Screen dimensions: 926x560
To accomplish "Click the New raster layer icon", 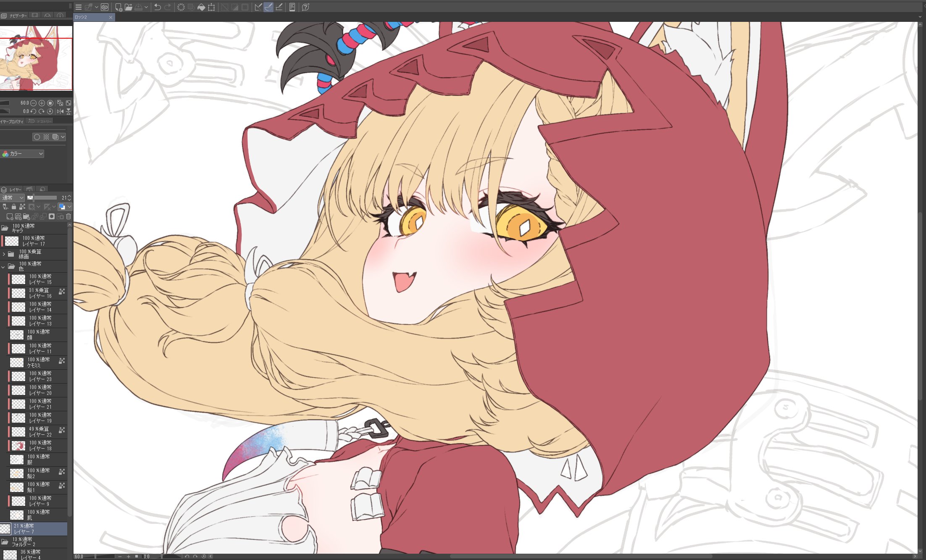I will (x=9, y=217).
